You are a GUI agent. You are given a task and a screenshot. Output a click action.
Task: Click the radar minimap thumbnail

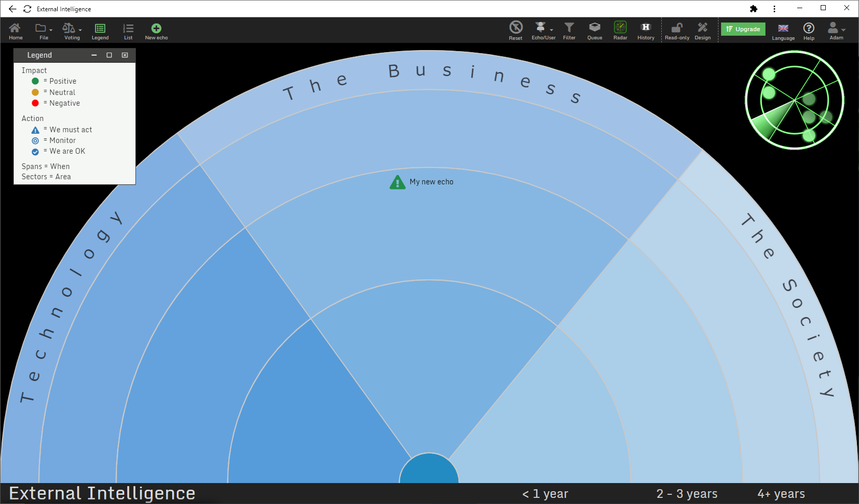point(795,100)
